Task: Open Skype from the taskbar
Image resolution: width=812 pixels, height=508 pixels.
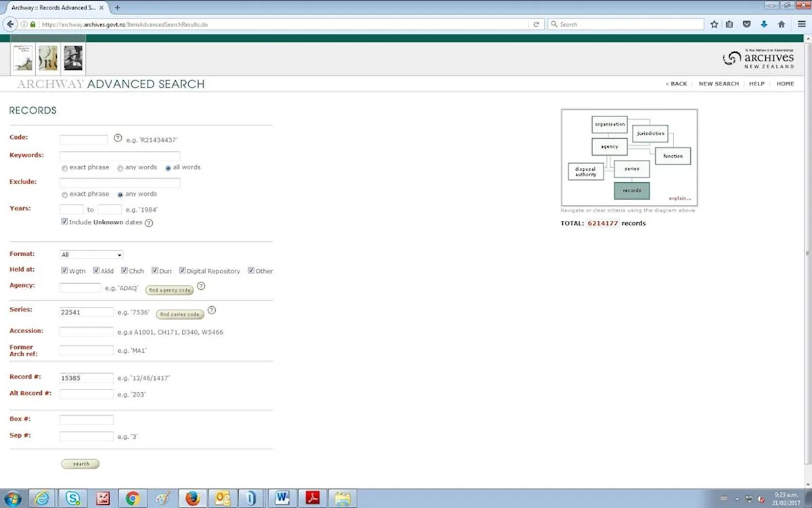Action: [72, 499]
